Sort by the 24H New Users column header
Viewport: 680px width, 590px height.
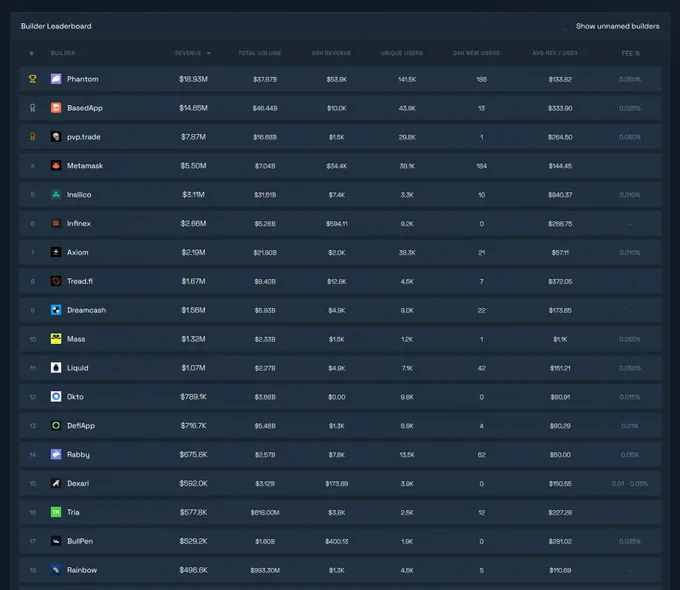(480, 53)
